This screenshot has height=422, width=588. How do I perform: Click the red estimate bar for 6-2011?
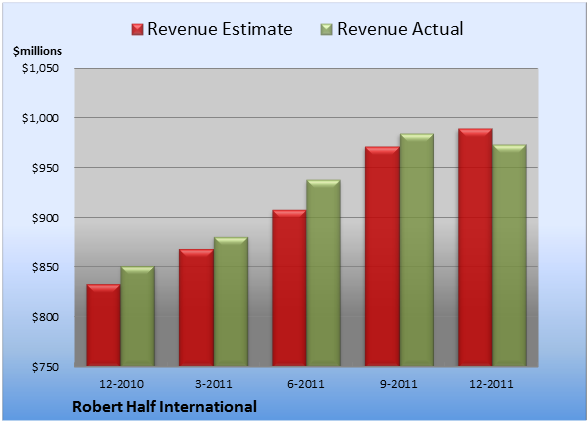289,288
